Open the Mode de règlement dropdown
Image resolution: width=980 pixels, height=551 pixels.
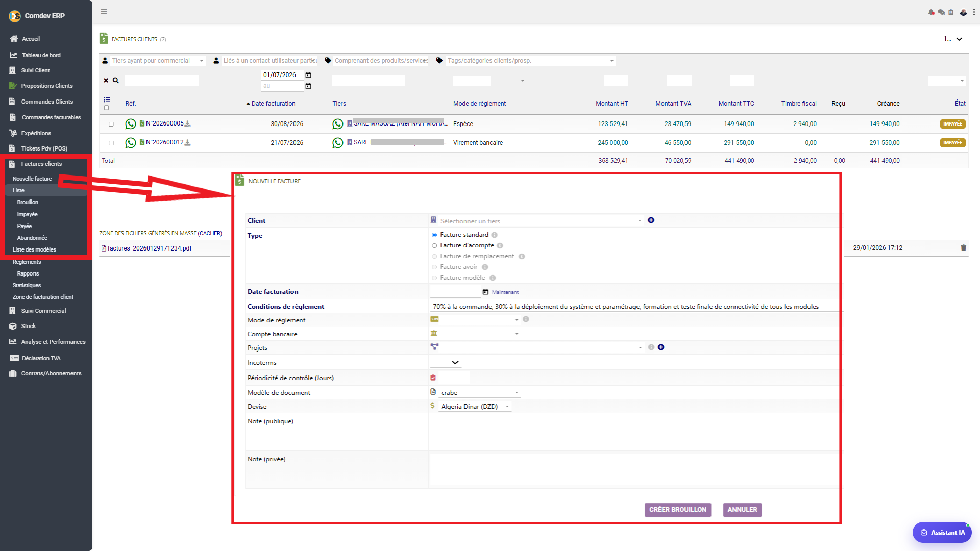pos(479,320)
